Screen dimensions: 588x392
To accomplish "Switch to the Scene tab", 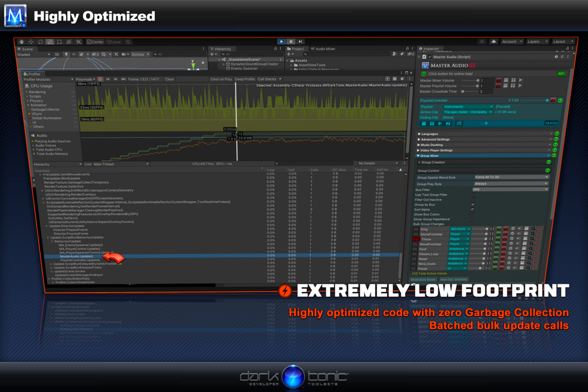I will [25, 49].
